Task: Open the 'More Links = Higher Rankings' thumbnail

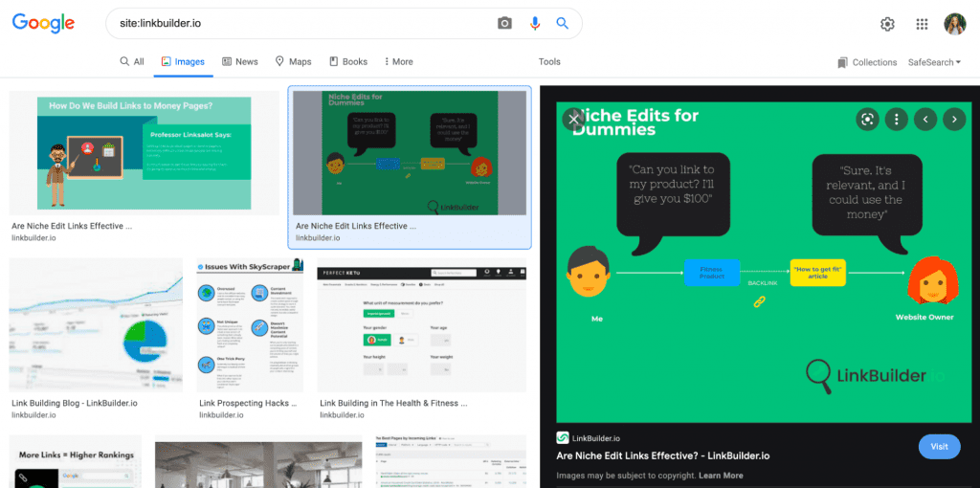Action: pos(75,461)
